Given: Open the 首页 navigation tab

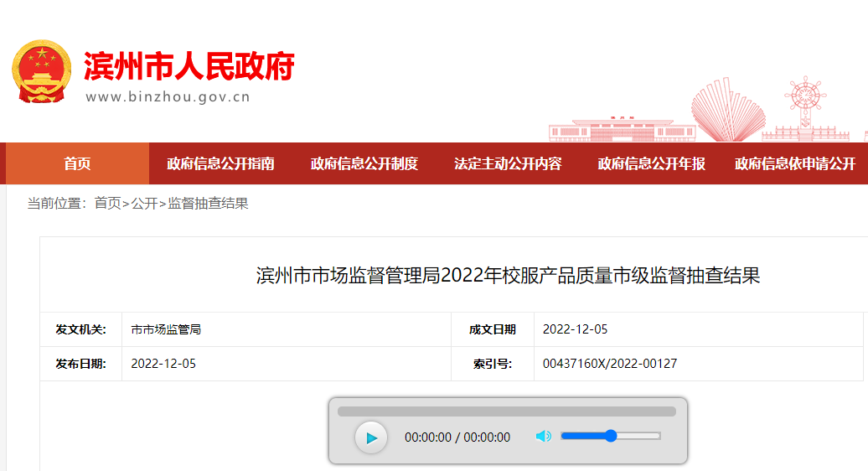Looking at the screenshot, I should pos(77,163).
